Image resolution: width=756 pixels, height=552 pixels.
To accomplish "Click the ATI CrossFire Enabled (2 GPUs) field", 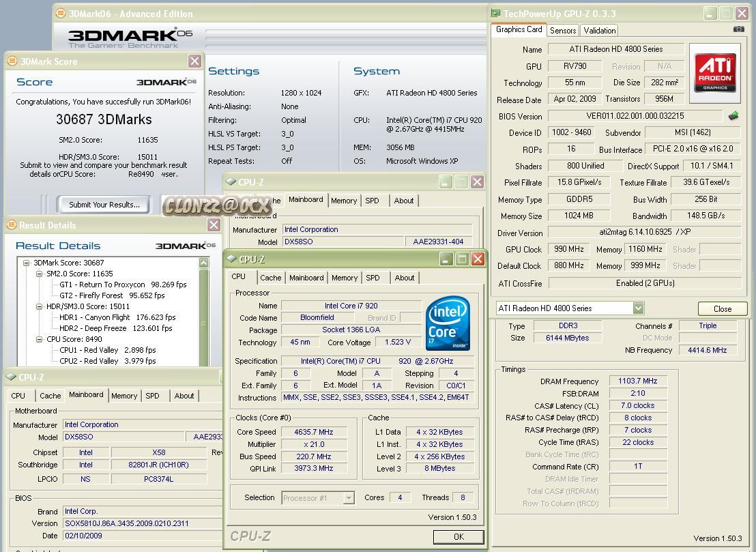I will click(x=645, y=283).
